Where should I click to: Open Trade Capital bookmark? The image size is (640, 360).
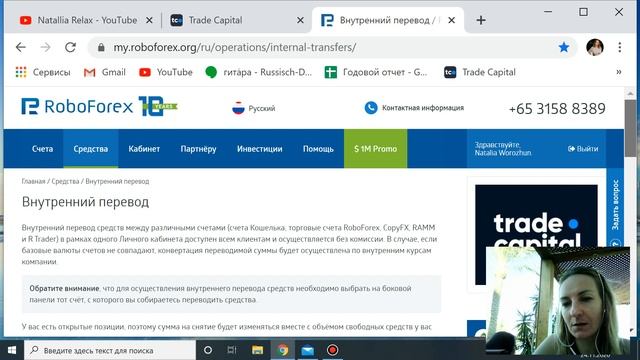pyautogui.click(x=480, y=72)
